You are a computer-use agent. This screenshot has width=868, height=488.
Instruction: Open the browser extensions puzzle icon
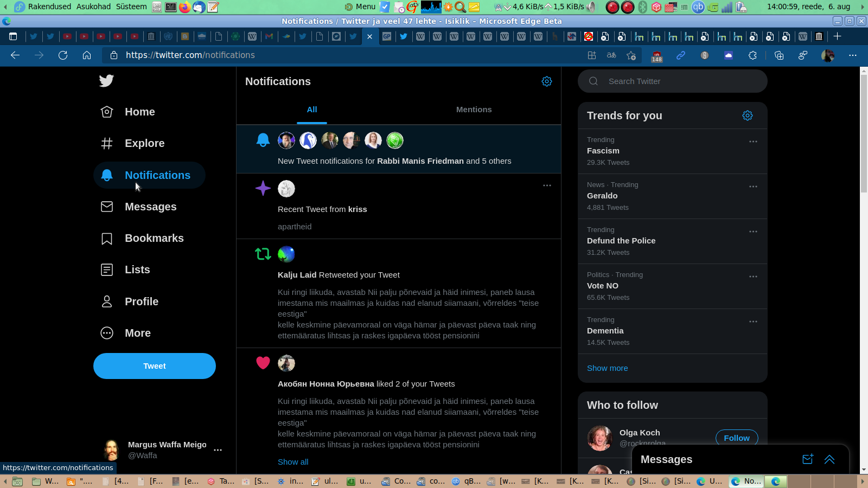(x=752, y=55)
